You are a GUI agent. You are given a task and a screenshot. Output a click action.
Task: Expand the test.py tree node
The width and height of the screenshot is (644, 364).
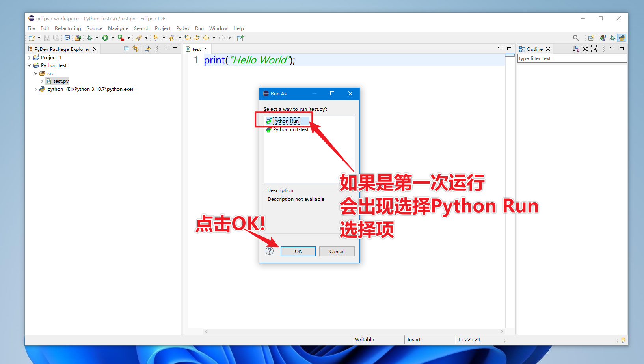(x=42, y=81)
